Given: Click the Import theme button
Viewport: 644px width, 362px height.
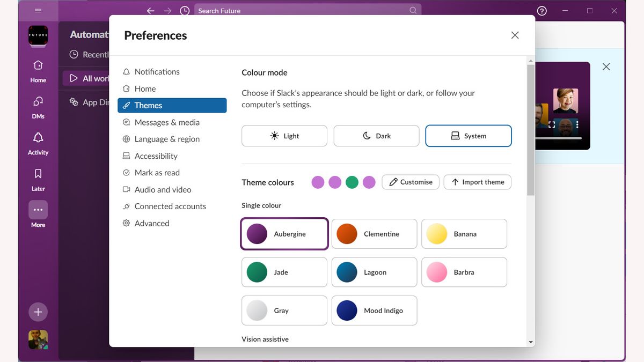Looking at the screenshot, I should point(477,182).
